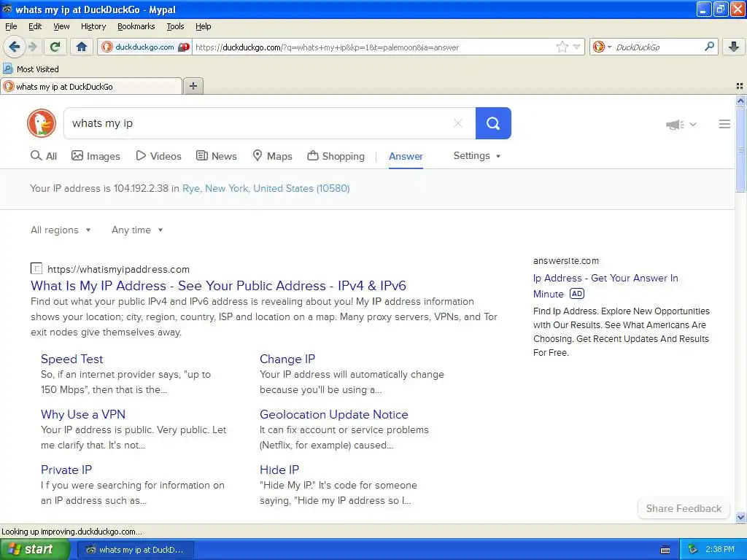The height and width of the screenshot is (560, 747).
Task: Open the Private IP sitelink
Action: pyautogui.click(x=66, y=470)
